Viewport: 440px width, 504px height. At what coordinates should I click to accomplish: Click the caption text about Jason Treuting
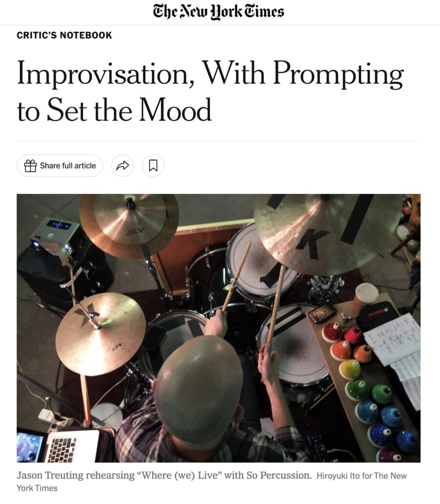coord(164,475)
